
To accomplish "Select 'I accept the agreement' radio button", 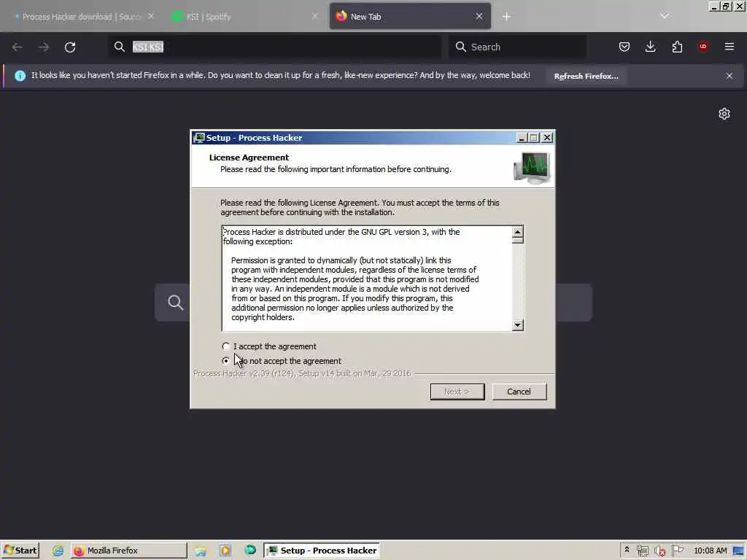I will pyautogui.click(x=226, y=346).
